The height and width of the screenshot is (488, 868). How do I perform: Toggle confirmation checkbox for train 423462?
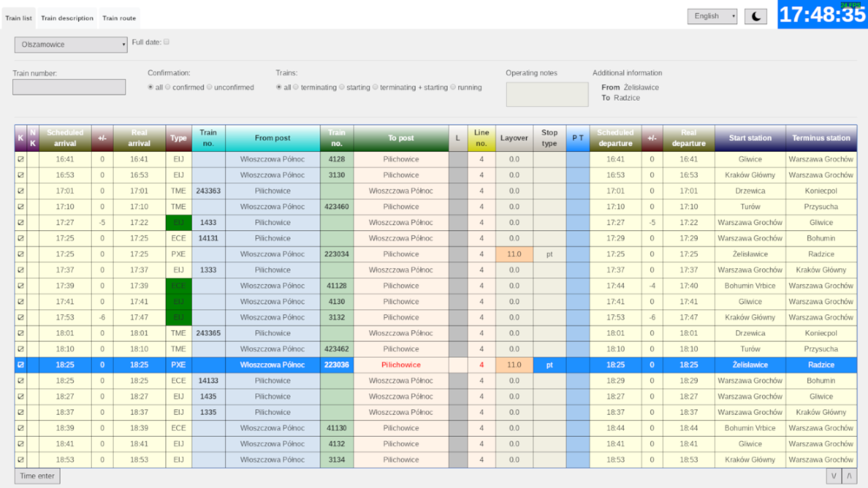click(21, 349)
